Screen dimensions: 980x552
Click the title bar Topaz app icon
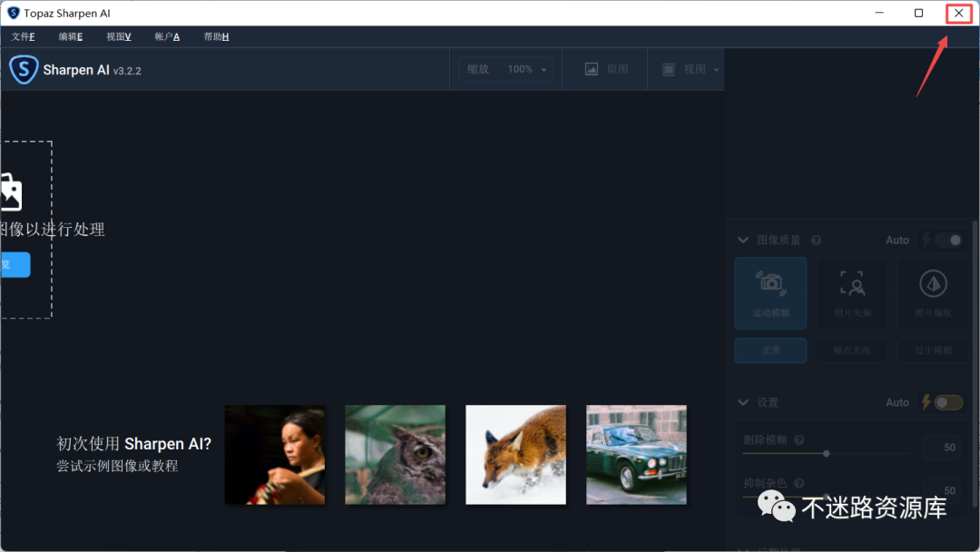pyautogui.click(x=13, y=13)
